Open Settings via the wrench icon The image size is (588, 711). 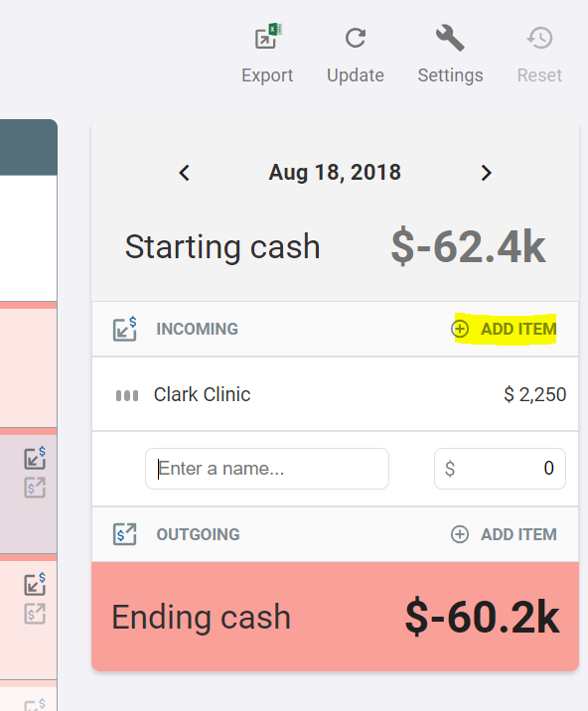click(x=450, y=38)
